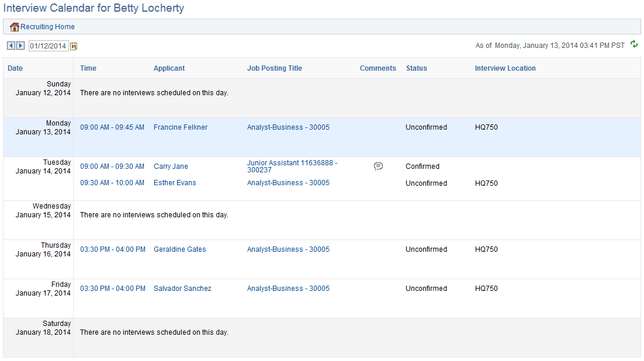Open Recruiting Home link
The image size is (644, 361).
(48, 27)
